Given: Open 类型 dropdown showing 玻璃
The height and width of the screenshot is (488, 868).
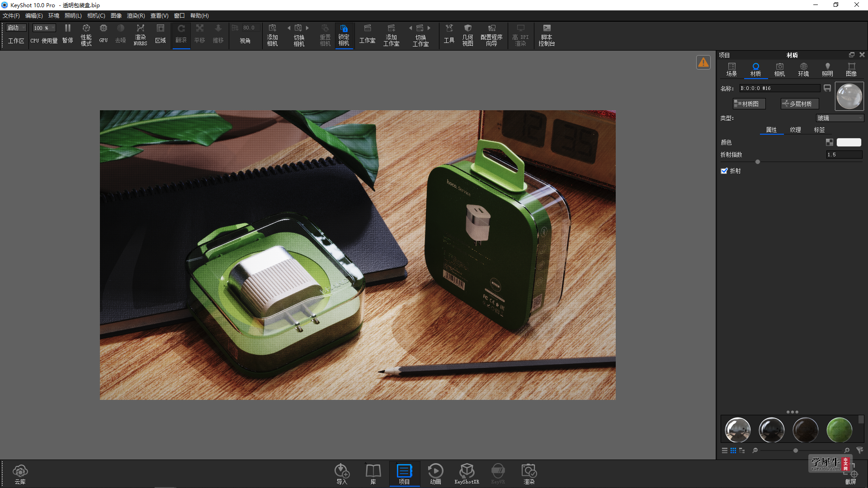Looking at the screenshot, I should click(x=840, y=118).
